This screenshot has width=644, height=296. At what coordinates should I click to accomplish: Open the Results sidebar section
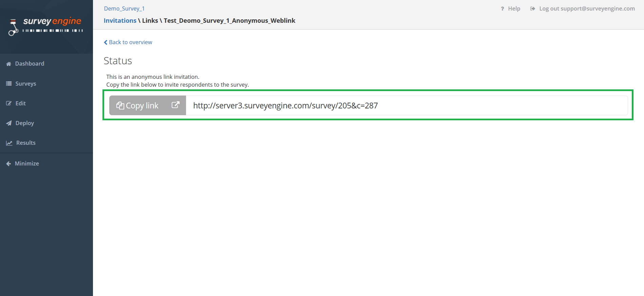point(26,143)
